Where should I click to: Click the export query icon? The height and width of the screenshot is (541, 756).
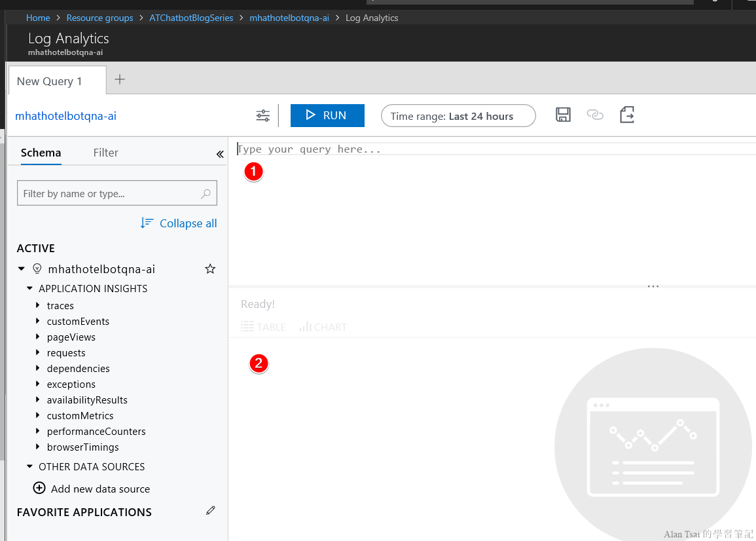pos(627,115)
